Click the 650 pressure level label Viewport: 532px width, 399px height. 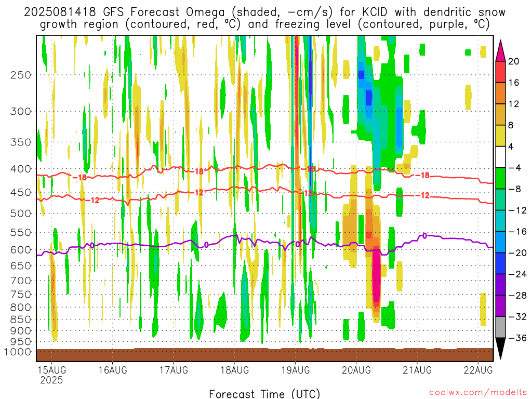click(21, 265)
